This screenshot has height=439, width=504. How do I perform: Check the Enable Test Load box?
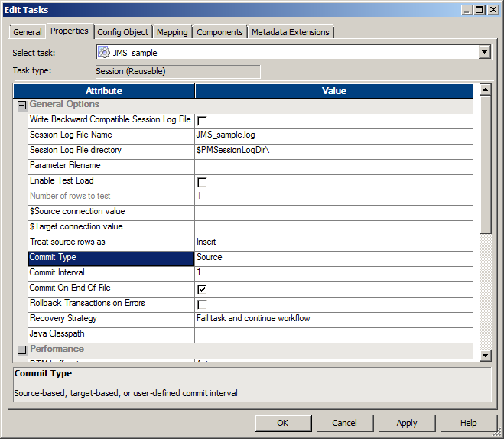[202, 182]
